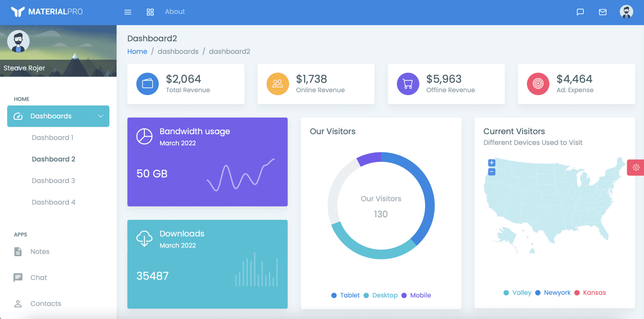
Task: Select Dashboard 3 in sidebar
Action: click(53, 181)
